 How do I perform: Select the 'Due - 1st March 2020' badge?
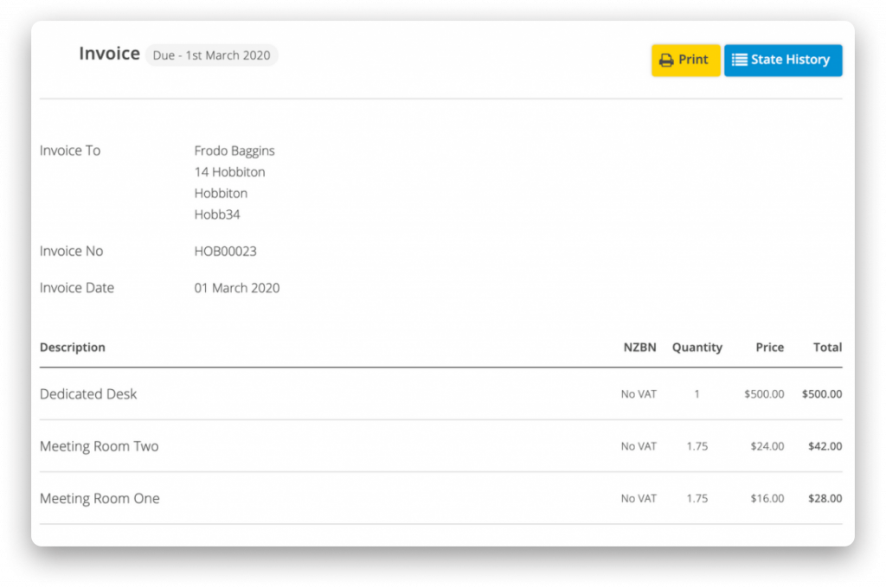click(211, 55)
